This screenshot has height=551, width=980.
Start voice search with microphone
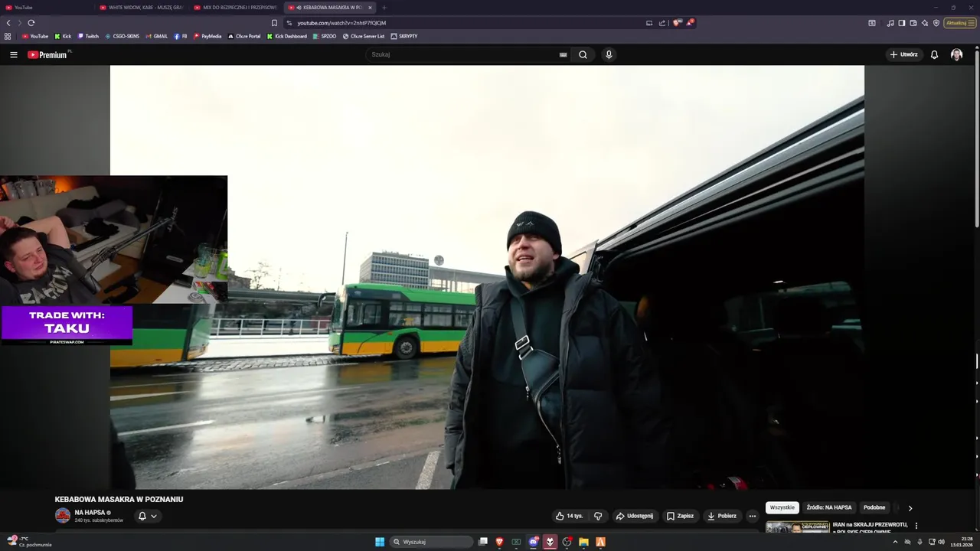coord(609,54)
